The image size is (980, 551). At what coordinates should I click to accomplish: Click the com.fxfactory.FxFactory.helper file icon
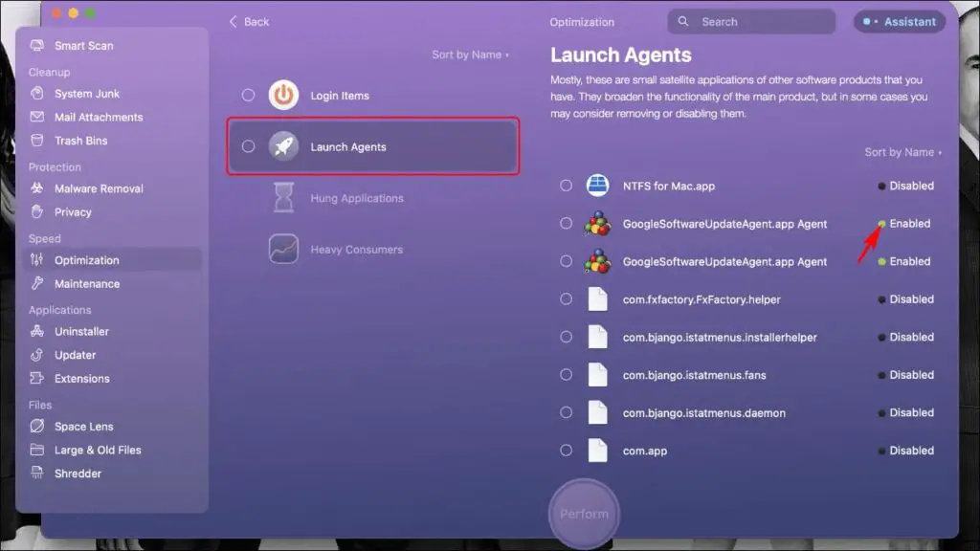click(x=597, y=299)
